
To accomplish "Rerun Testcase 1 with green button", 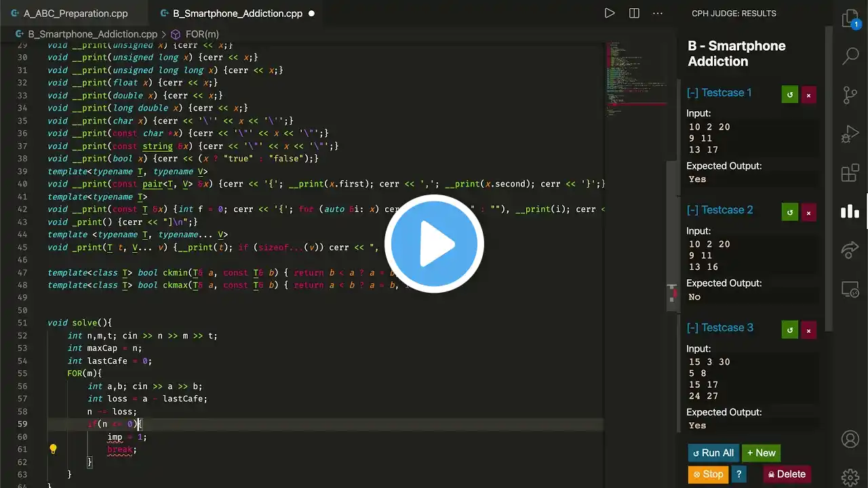I will click(789, 95).
